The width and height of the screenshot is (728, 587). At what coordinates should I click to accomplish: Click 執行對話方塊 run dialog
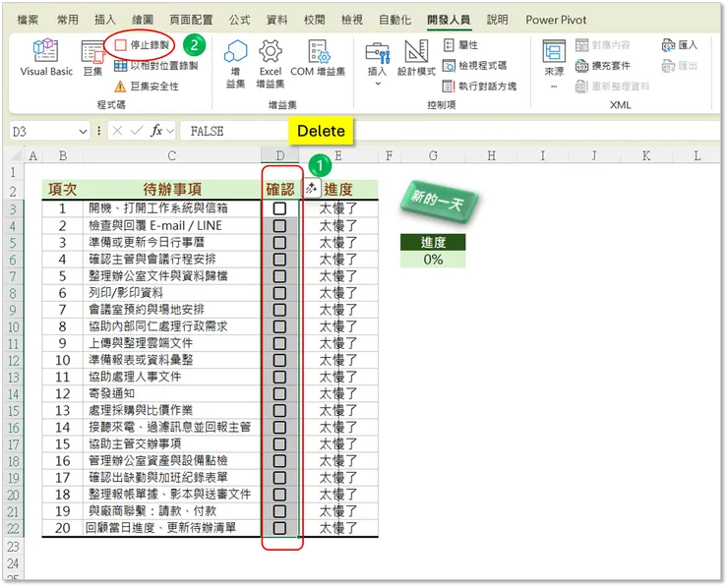(479, 86)
